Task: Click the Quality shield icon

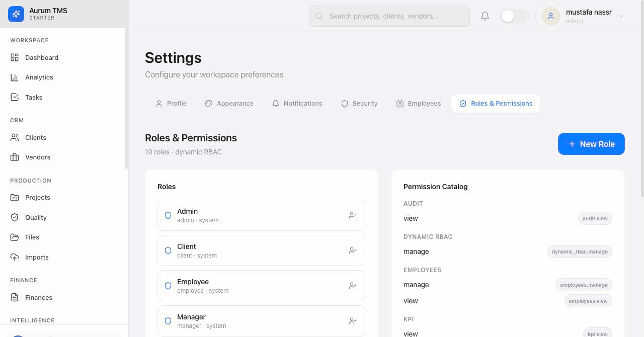Action: point(15,217)
